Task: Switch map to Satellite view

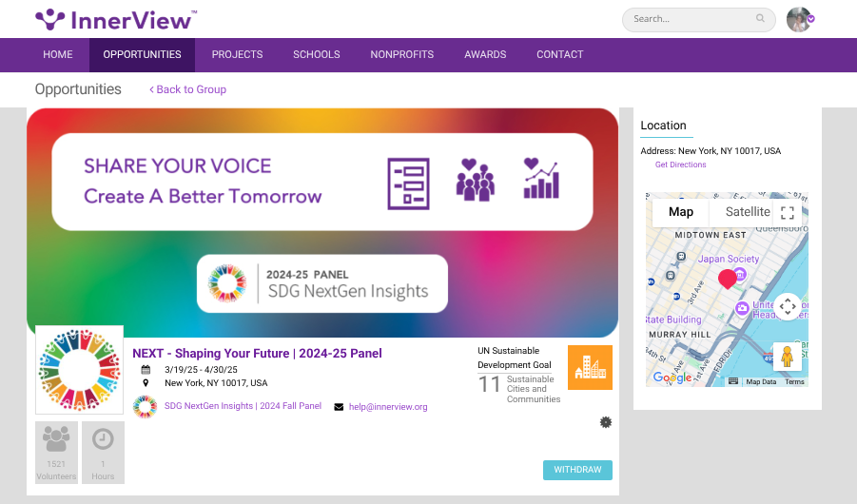Action: [x=748, y=212]
